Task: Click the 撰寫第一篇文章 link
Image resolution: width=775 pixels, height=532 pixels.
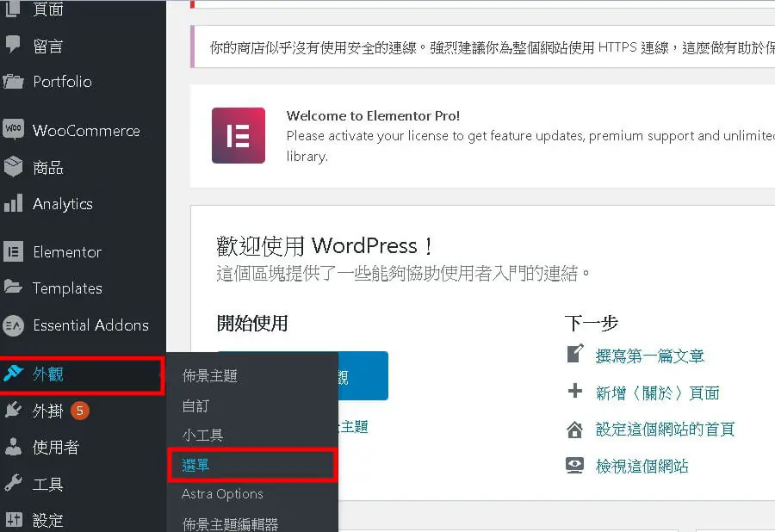Action: pos(649,356)
